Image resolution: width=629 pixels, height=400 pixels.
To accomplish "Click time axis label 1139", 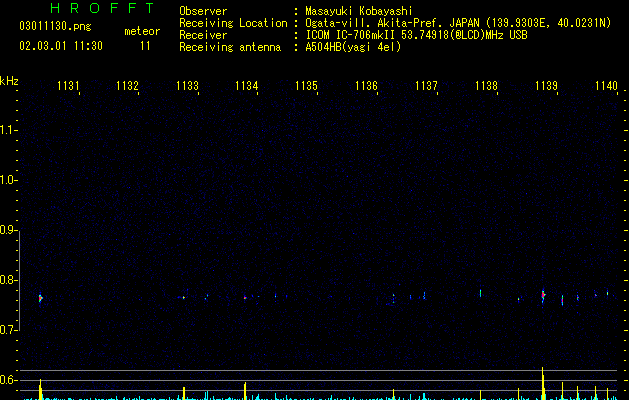I will 546,86.
